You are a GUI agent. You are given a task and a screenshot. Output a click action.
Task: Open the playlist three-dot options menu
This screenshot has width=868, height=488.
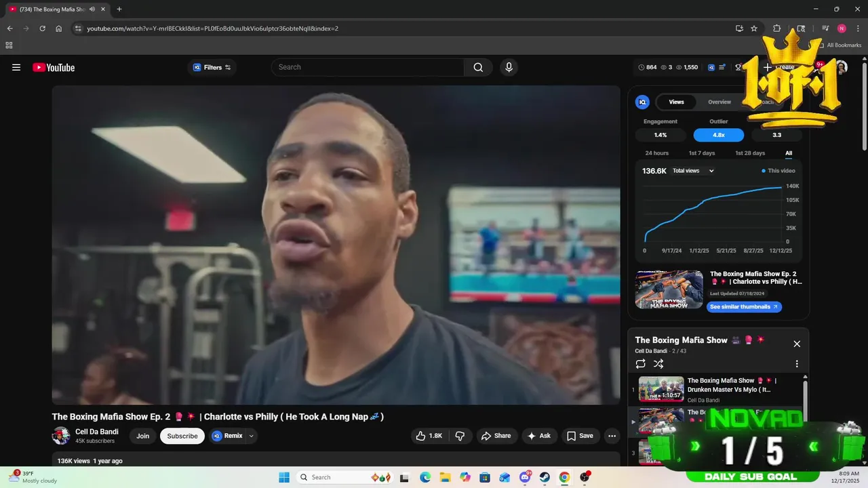797,364
